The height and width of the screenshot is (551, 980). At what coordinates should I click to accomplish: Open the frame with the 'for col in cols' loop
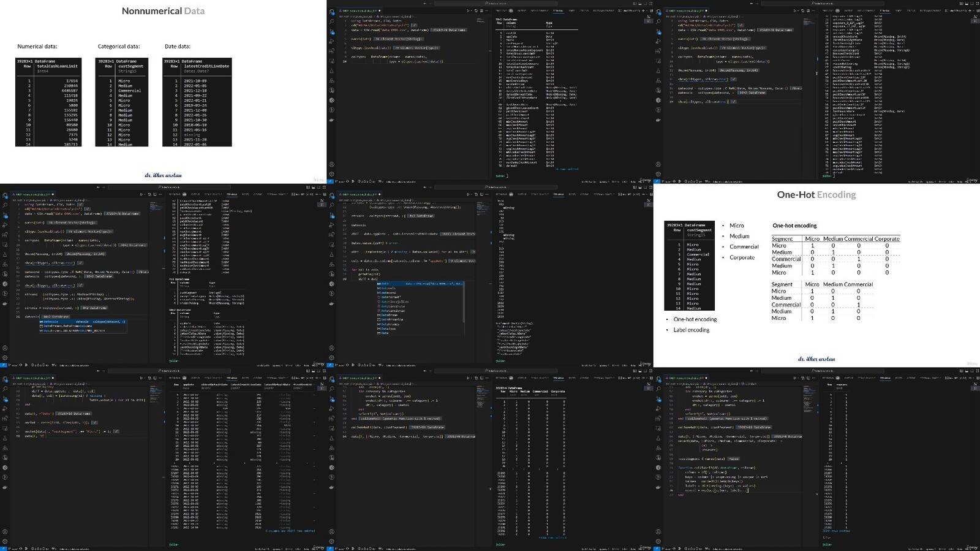click(490, 275)
